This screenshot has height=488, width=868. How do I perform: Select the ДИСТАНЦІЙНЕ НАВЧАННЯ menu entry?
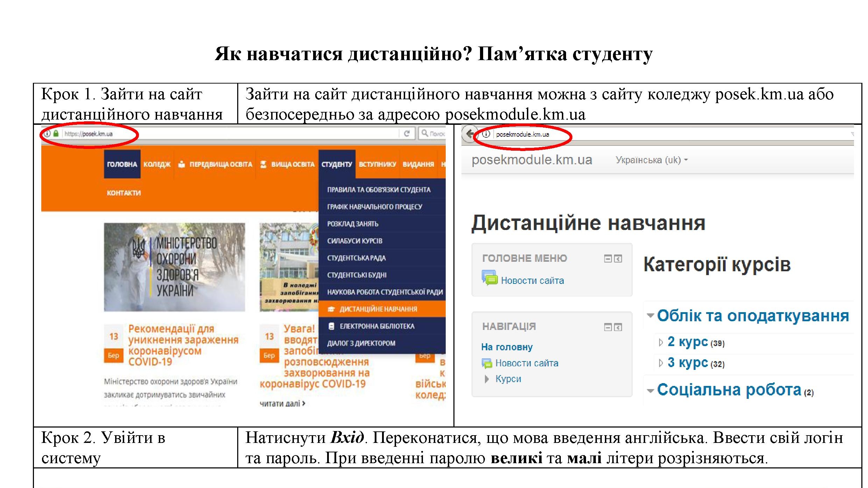[x=378, y=309]
